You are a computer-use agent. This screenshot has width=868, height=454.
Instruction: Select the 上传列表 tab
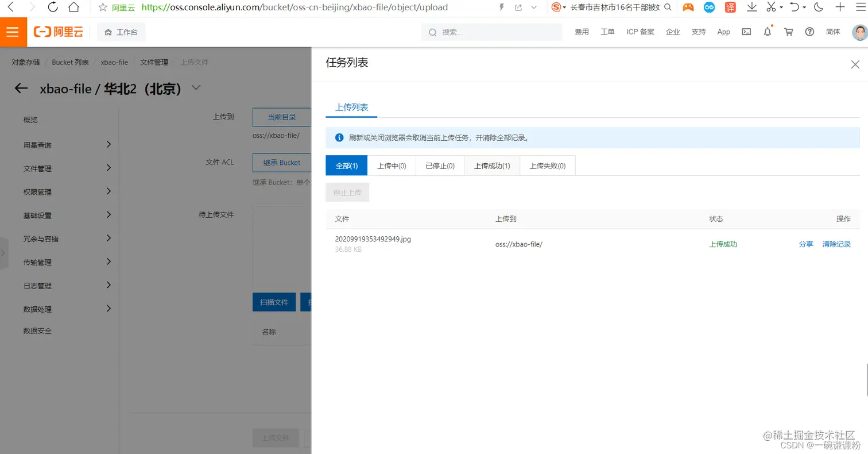point(351,107)
